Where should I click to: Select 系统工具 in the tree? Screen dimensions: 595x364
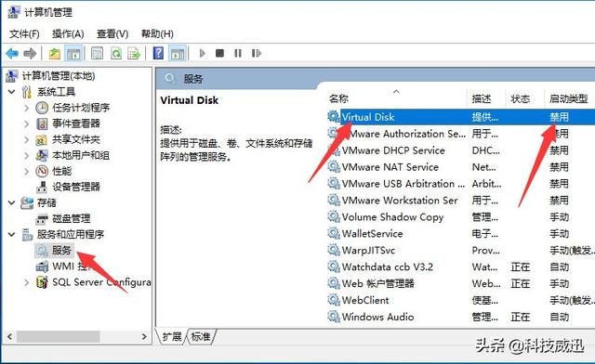click(x=56, y=92)
